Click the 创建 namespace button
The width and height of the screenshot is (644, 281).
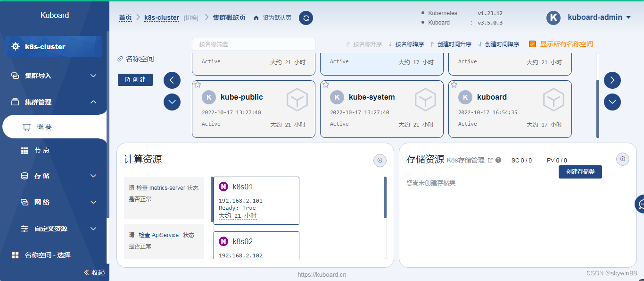[x=135, y=80]
